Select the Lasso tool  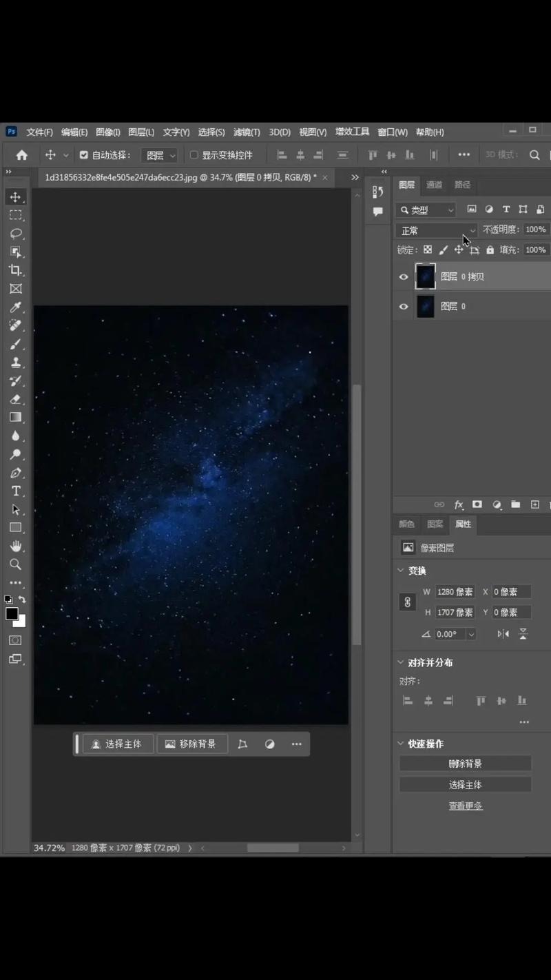coord(16,234)
